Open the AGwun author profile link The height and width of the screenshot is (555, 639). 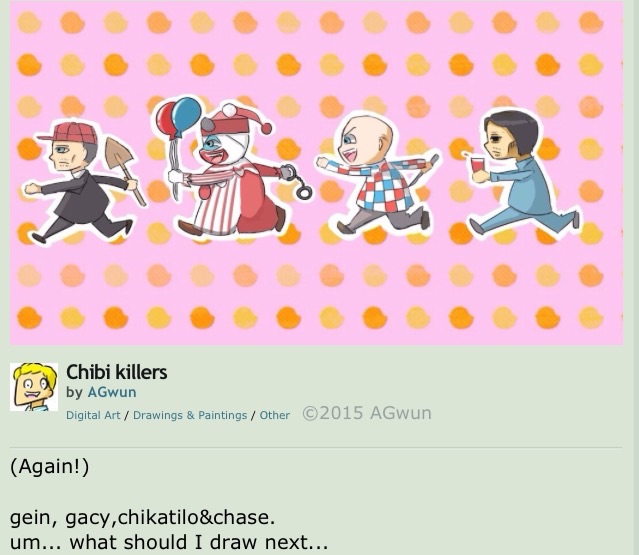tap(112, 392)
